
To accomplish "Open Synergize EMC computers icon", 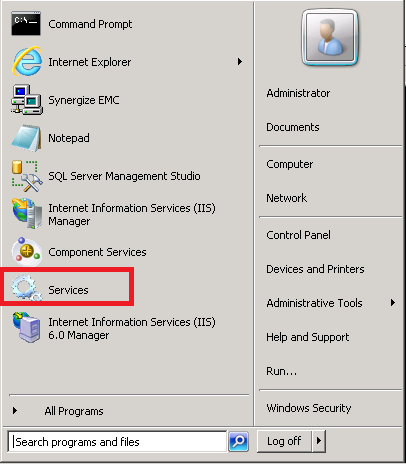I will click(27, 100).
